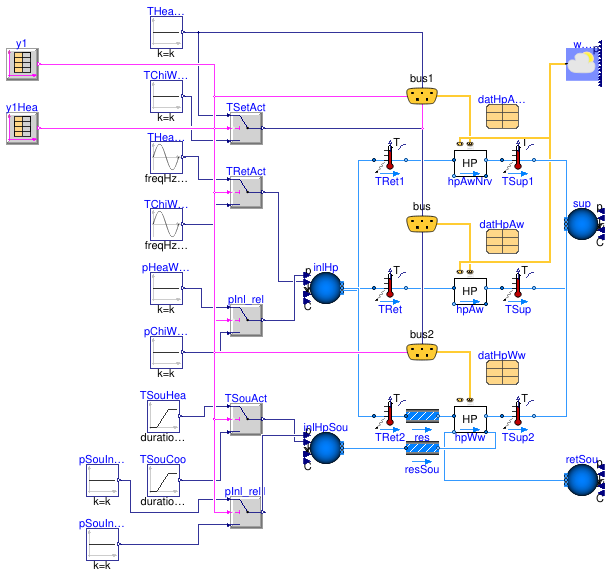611x575 pixels.
Task: Select the TSouAct switch block
Action: (x=246, y=420)
